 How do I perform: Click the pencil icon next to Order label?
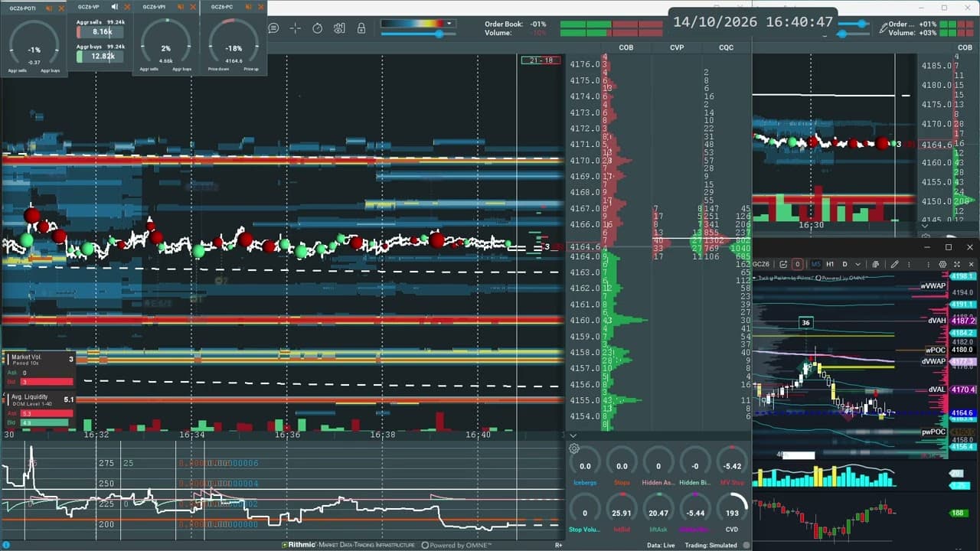[x=884, y=28]
